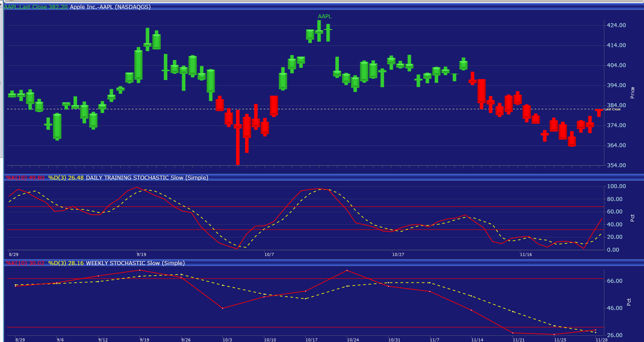Click the 364.00 price axis value
This screenshot has height=342, width=644.
(x=617, y=145)
